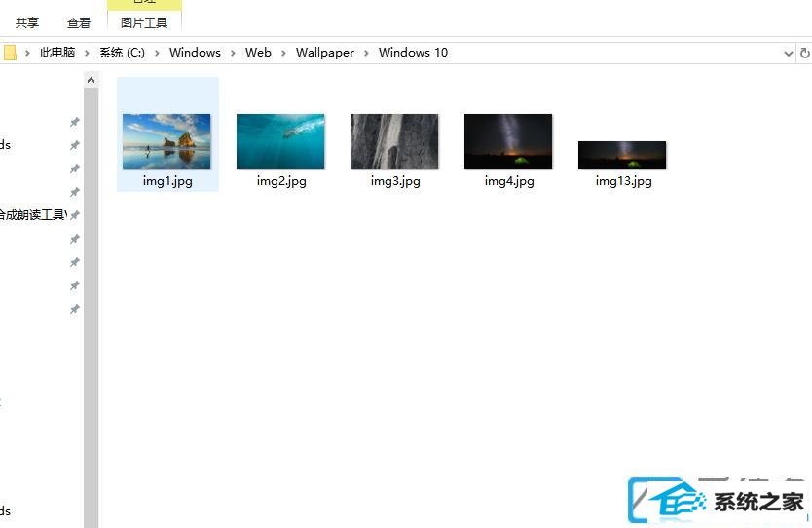
Task: Open the 查看 ribbon tab
Action: 79,22
